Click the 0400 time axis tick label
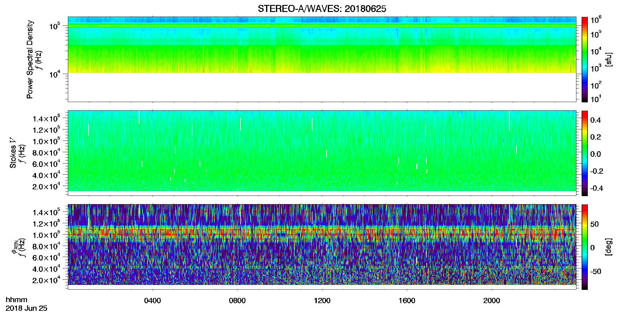The image size is (644, 332). [x=152, y=301]
